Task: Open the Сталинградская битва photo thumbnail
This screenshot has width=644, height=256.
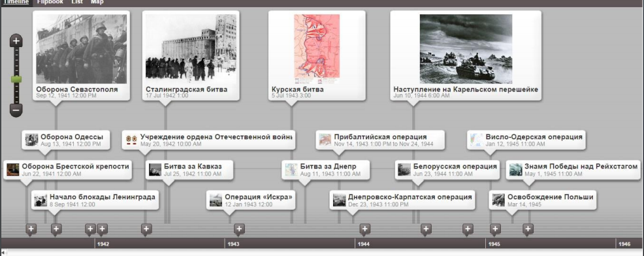Action: (x=191, y=49)
